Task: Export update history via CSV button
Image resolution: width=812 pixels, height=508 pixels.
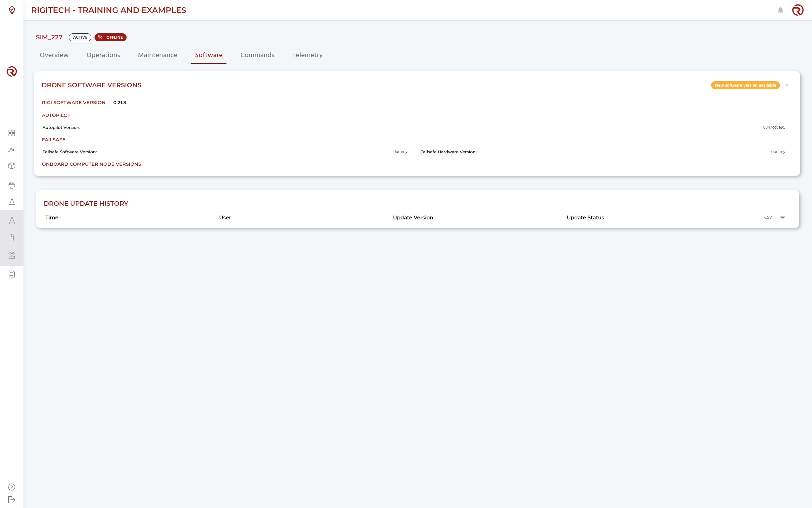Action: coord(768,217)
